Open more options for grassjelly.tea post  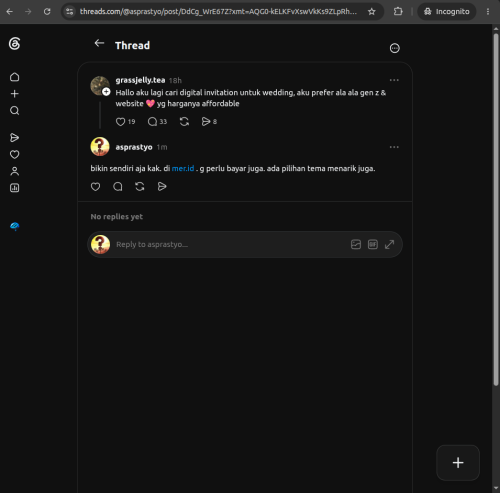coord(394,80)
